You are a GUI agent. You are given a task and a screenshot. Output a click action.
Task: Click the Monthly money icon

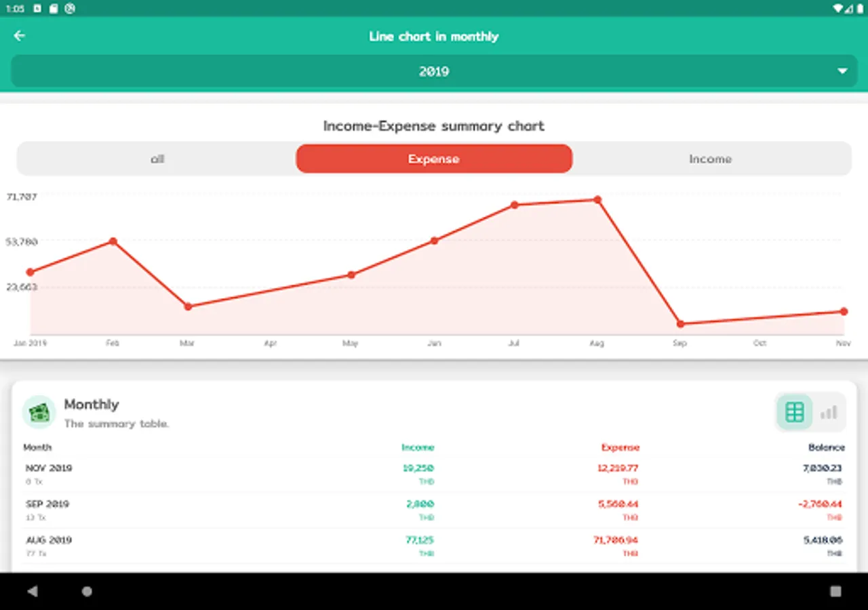[x=39, y=412]
